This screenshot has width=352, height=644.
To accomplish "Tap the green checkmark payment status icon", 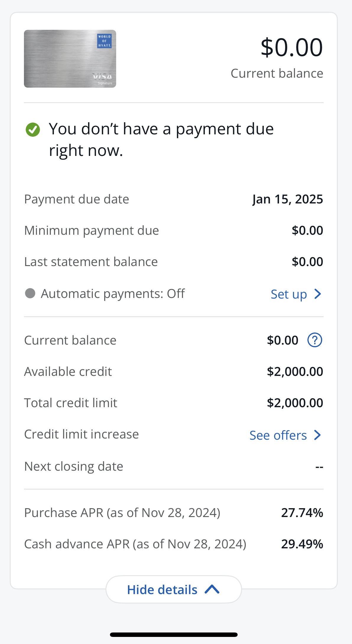I will click(x=33, y=130).
